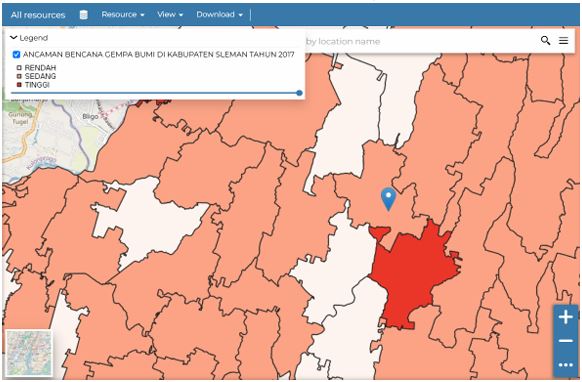Open the View dropdown menu
Image resolution: width=582 pixels, height=382 pixels.
pyautogui.click(x=170, y=14)
